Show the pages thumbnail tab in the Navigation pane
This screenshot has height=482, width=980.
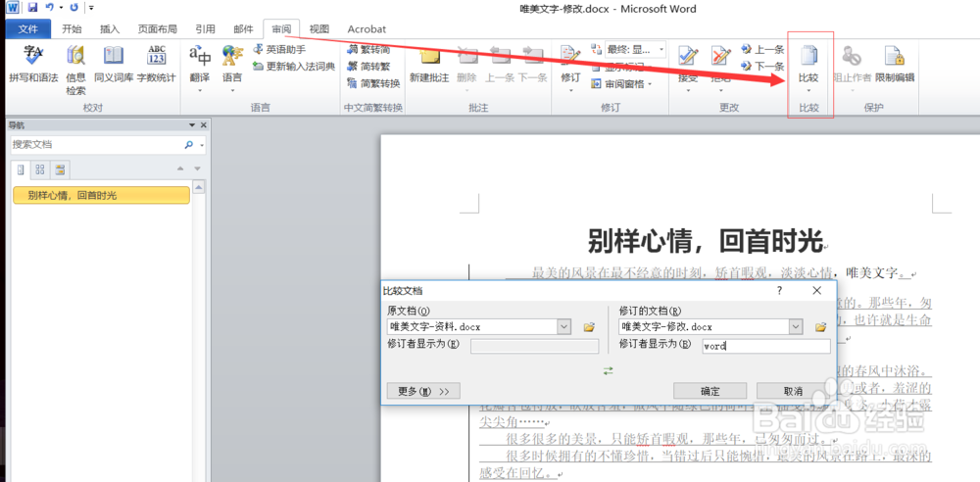[x=40, y=169]
